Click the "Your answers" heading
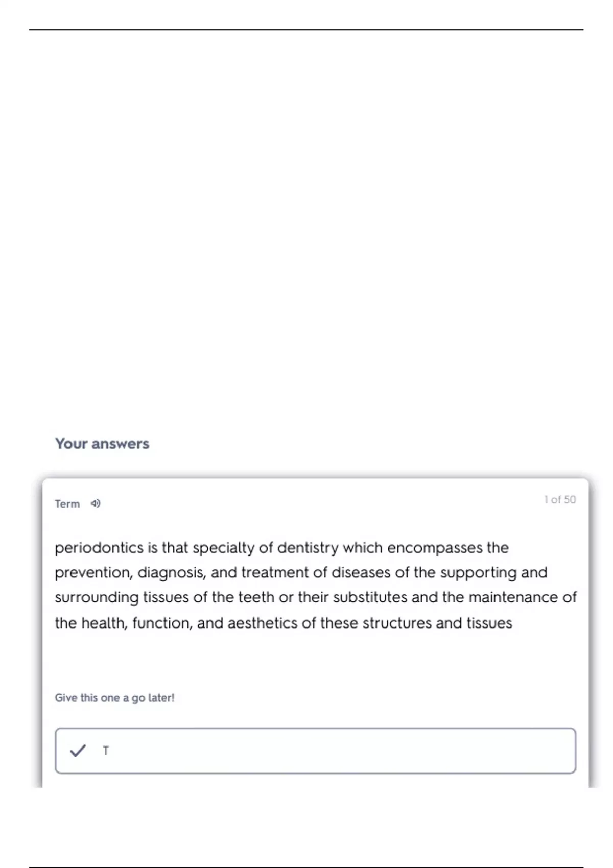Image resolution: width=613 pixels, height=868 pixels. click(102, 443)
